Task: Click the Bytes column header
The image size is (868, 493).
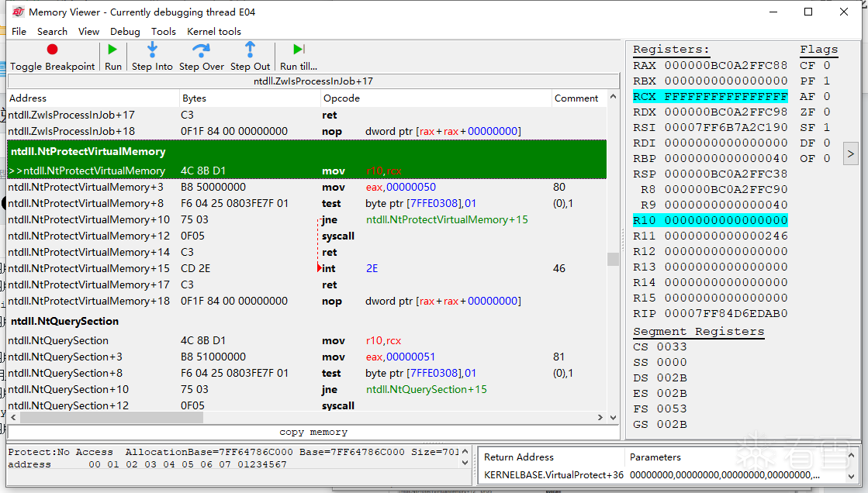Action: [250, 98]
